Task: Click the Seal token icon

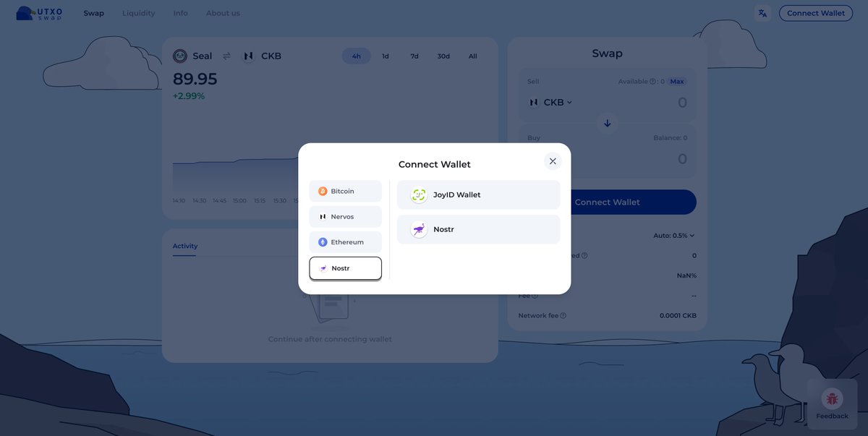Action: [x=180, y=56]
